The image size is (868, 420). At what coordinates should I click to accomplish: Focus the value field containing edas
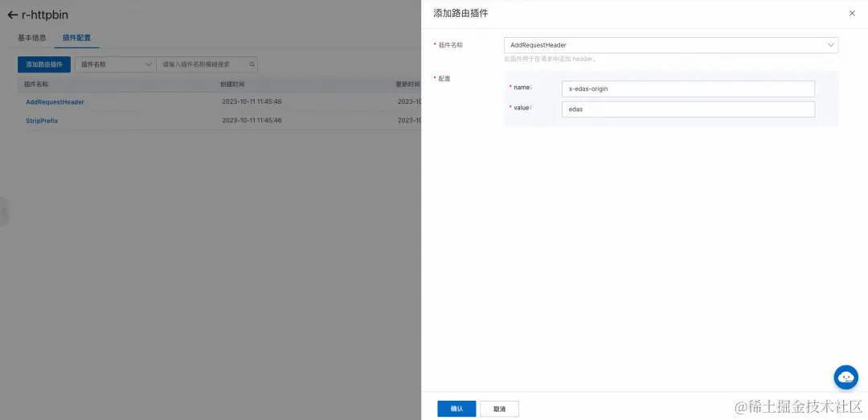pyautogui.click(x=688, y=109)
